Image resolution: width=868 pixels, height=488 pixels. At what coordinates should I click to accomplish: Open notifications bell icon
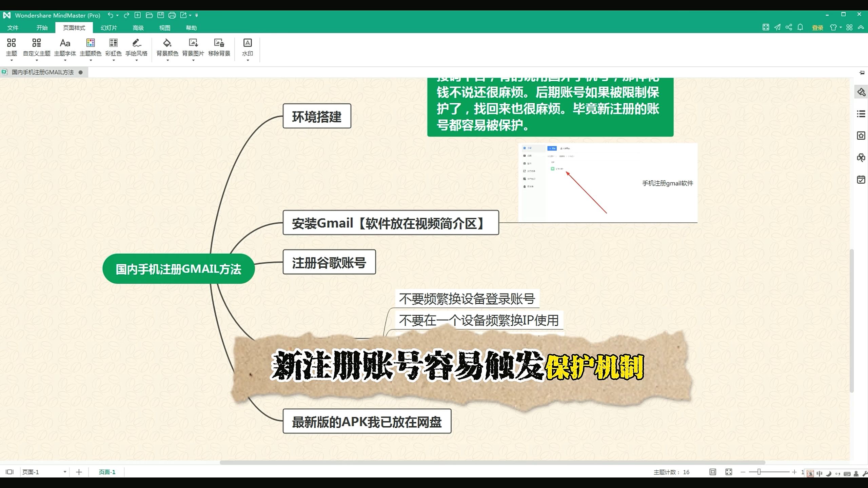pos(800,27)
